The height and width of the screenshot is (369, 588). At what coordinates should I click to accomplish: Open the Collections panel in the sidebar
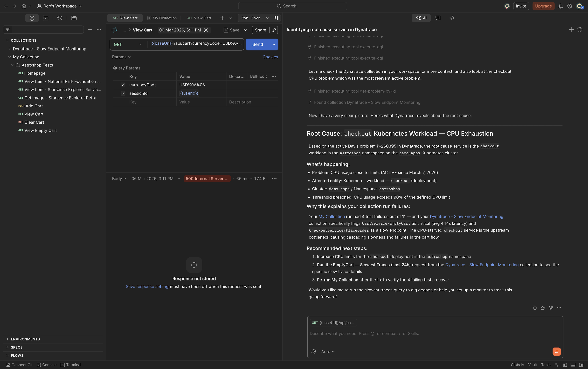[x=32, y=18]
